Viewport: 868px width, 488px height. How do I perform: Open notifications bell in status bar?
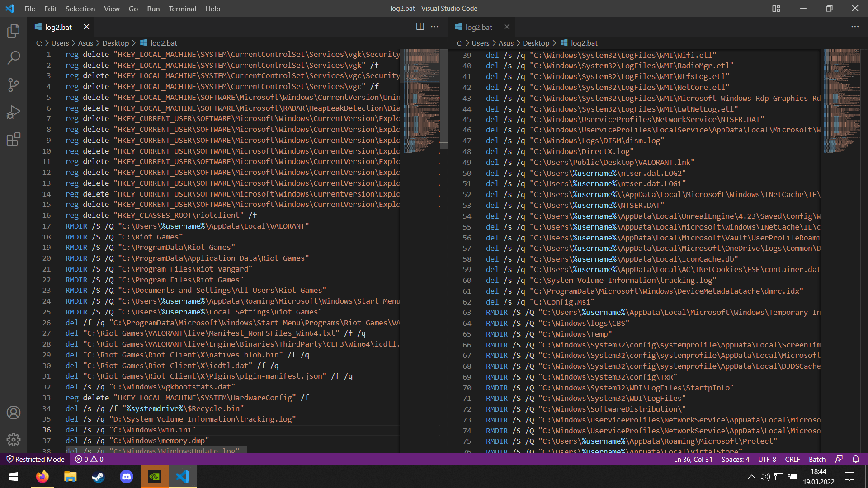click(x=856, y=459)
